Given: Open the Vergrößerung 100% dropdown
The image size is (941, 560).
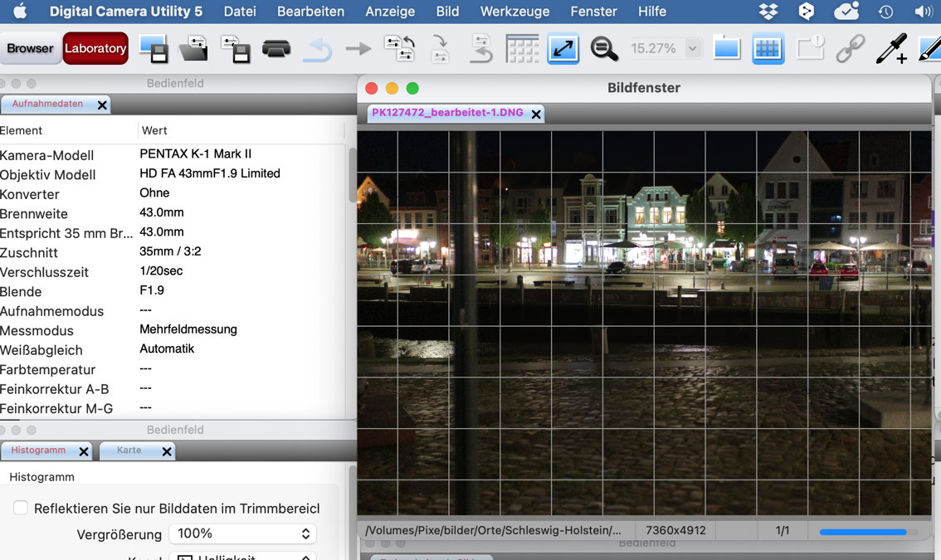Looking at the screenshot, I should (242, 533).
